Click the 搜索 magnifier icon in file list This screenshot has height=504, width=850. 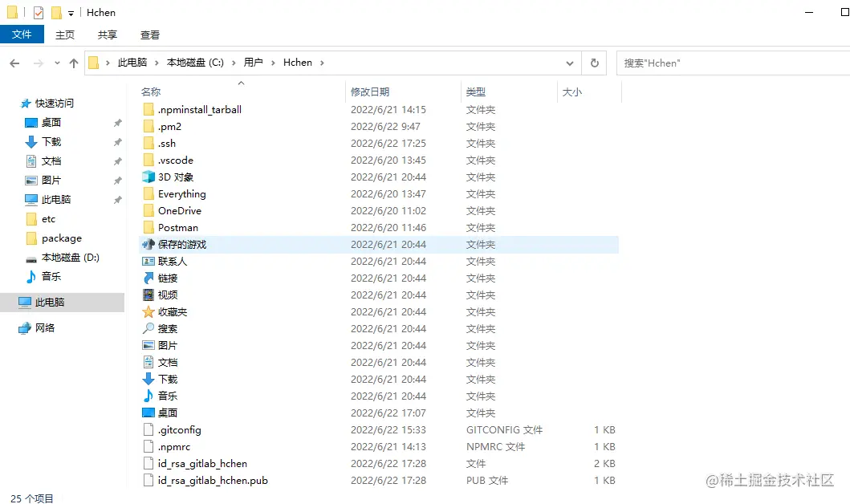point(148,328)
